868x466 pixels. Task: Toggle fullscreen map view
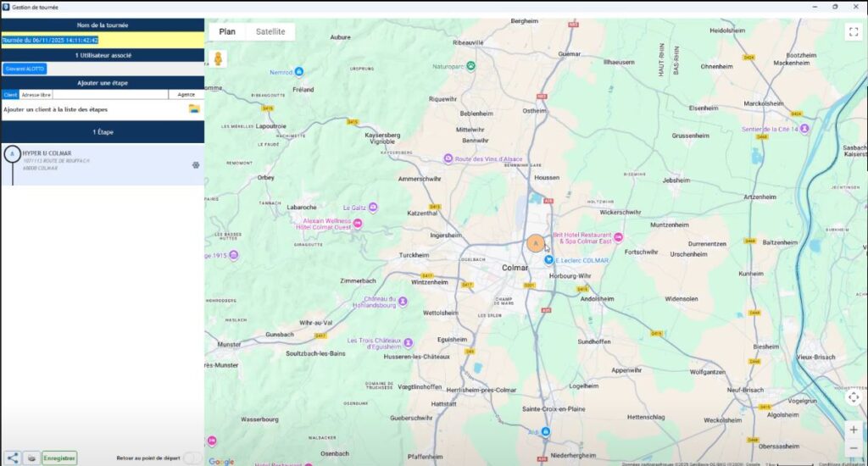pos(853,32)
